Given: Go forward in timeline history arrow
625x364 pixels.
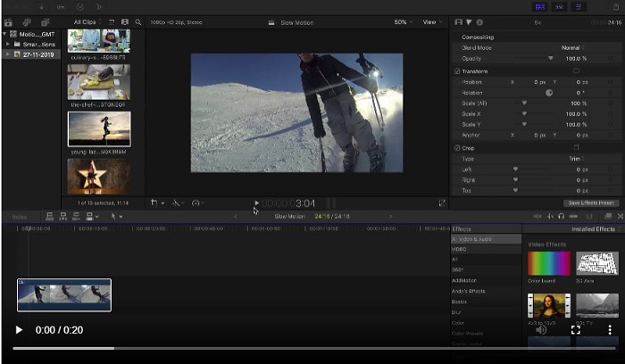Looking at the screenshot, I should 391,216.
